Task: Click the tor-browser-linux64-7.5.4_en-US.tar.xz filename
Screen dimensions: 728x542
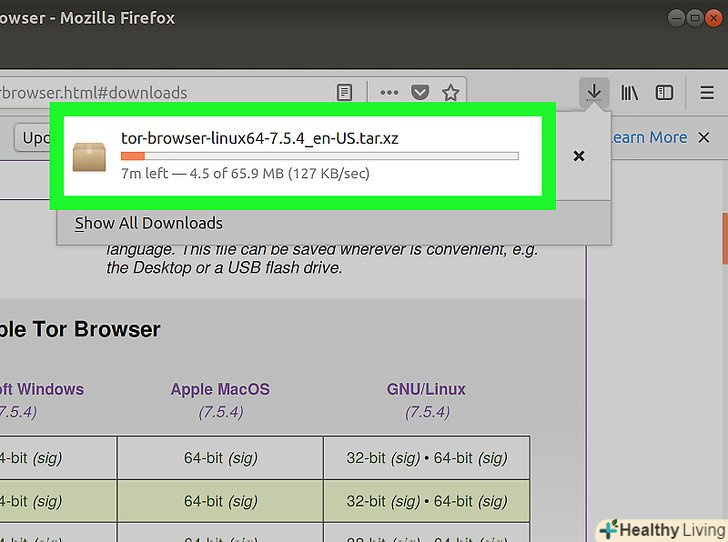Action: point(260,138)
